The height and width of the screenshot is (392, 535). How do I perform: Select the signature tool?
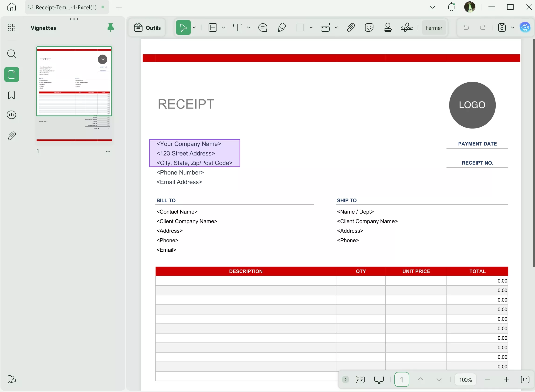coord(406,27)
